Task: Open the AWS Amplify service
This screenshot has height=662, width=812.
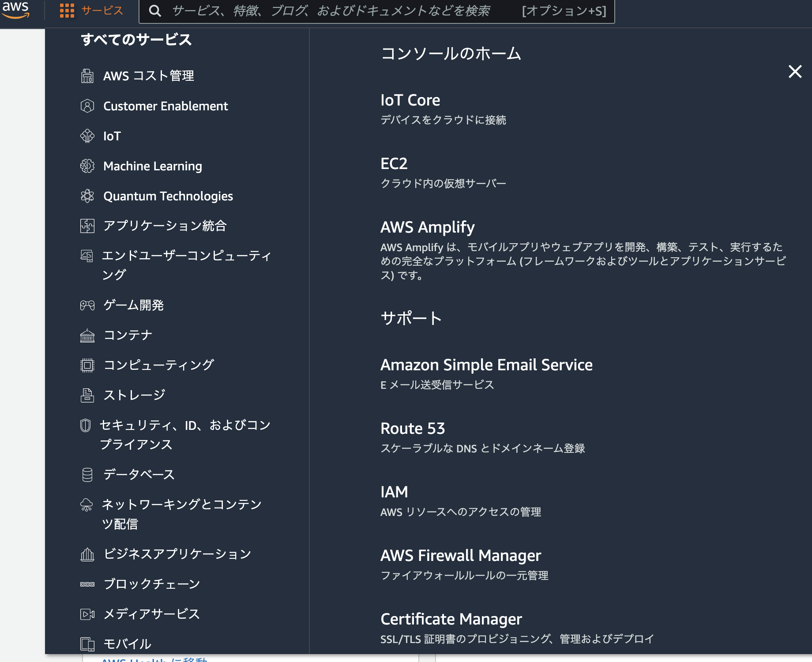Action: 428,227
